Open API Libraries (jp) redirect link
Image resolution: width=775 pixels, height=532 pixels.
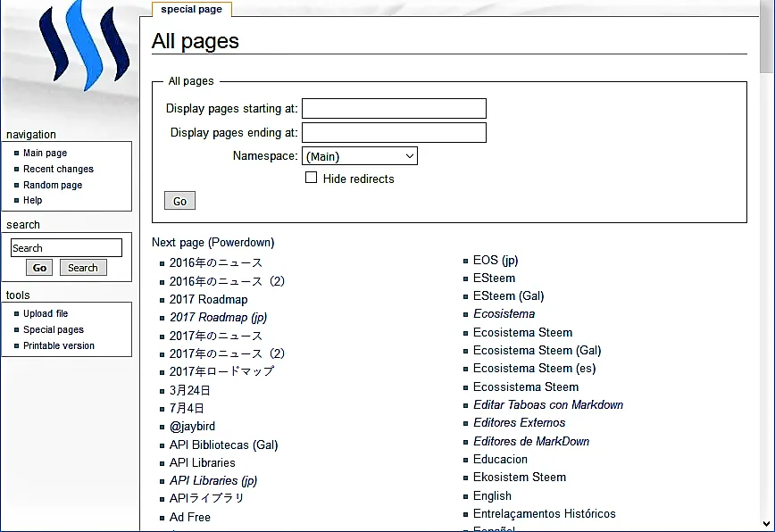[213, 480]
